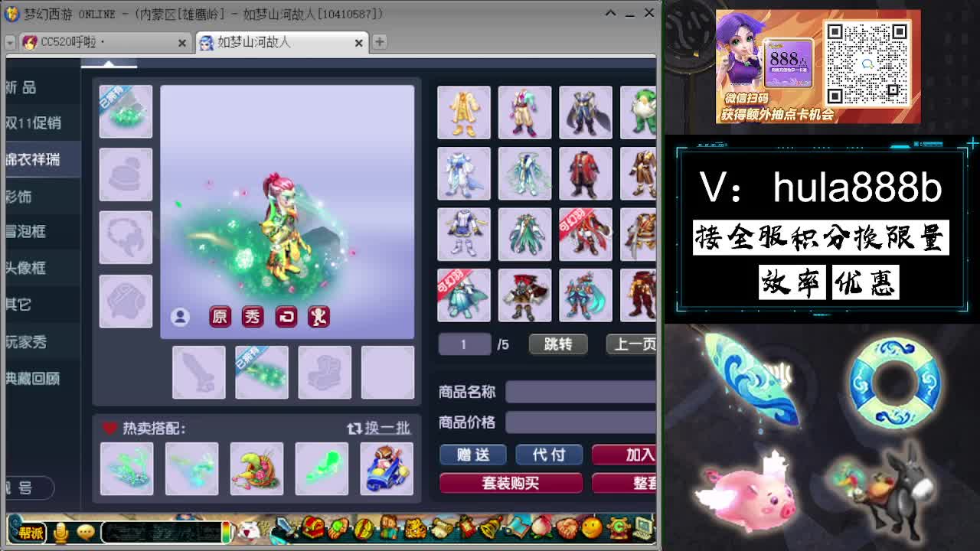Select the white and blue dress outfit
Image resolution: width=980 pixels, height=551 pixels.
(464, 174)
